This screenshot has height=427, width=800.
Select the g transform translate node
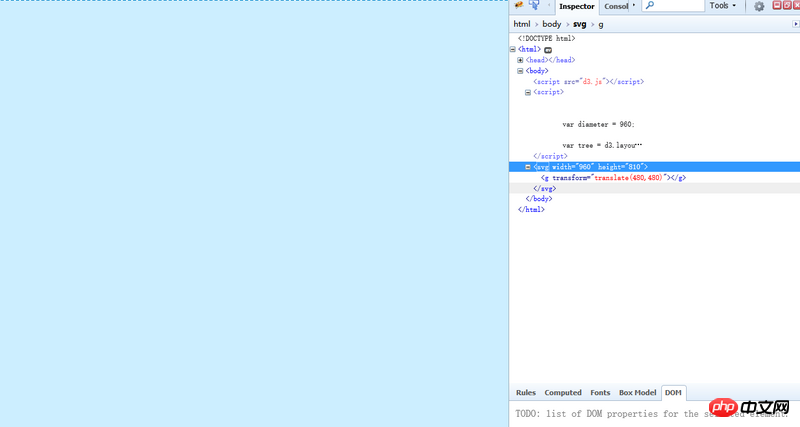613,178
